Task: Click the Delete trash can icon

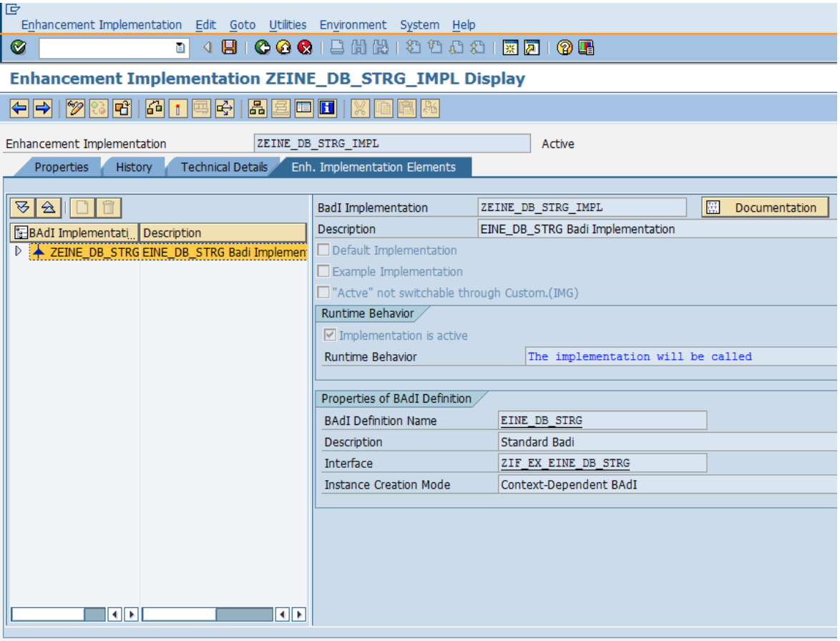Action: [109, 207]
